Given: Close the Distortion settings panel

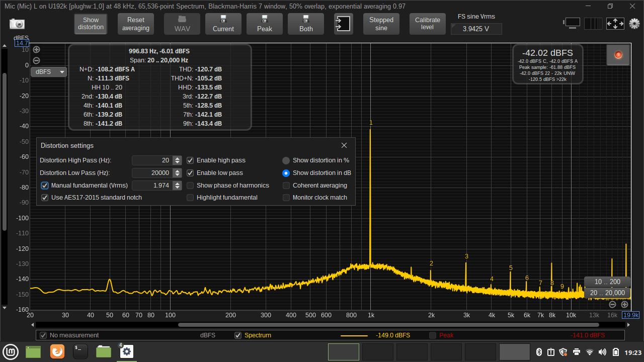Looking at the screenshot, I should pos(344,145).
